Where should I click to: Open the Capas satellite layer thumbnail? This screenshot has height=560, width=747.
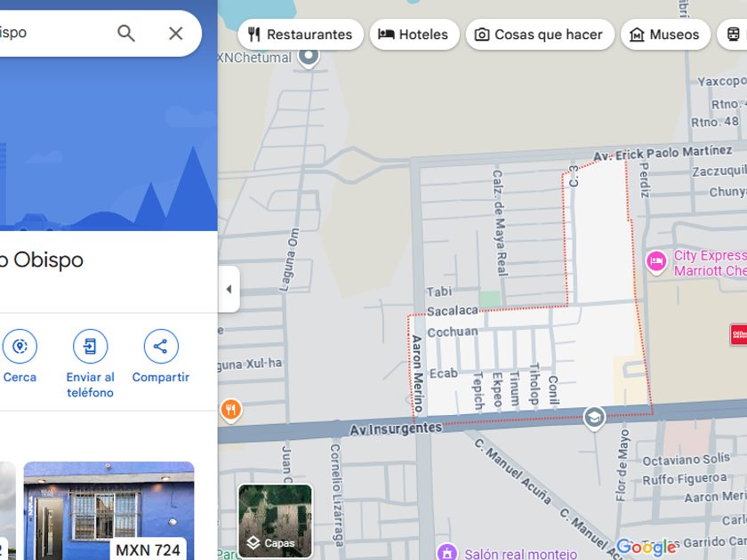[276, 521]
